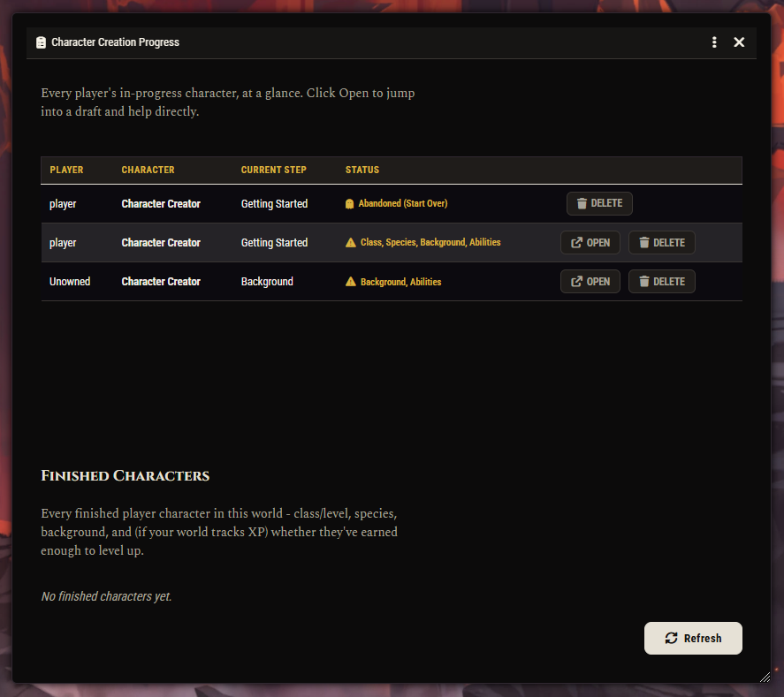This screenshot has width=784, height=697.
Task: Click the window resize handle corner
Action: pyautogui.click(x=765, y=677)
